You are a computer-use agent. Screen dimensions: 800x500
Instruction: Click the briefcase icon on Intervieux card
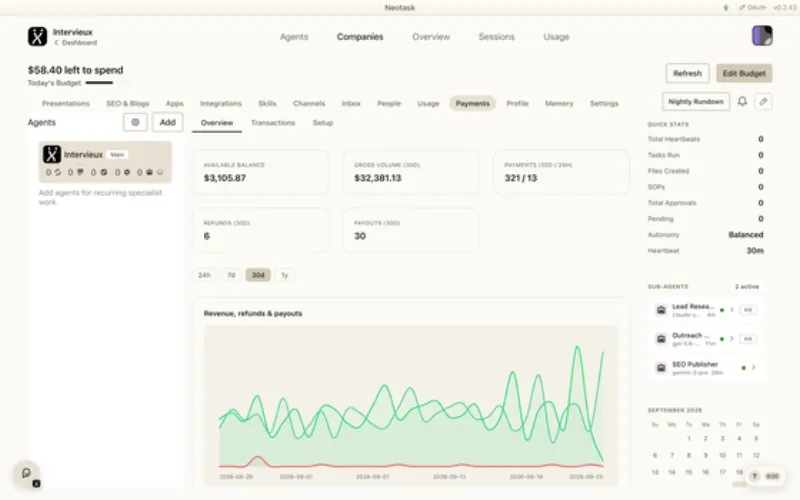(149, 172)
